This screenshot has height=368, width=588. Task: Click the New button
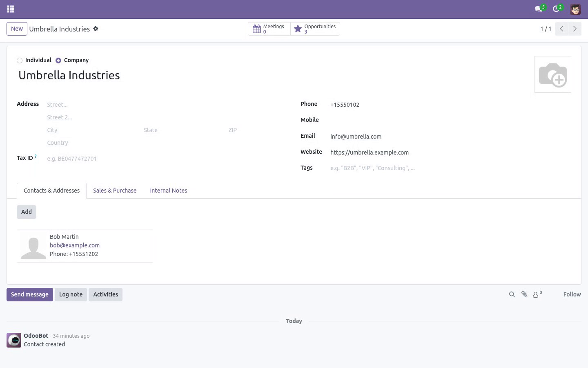(x=17, y=29)
